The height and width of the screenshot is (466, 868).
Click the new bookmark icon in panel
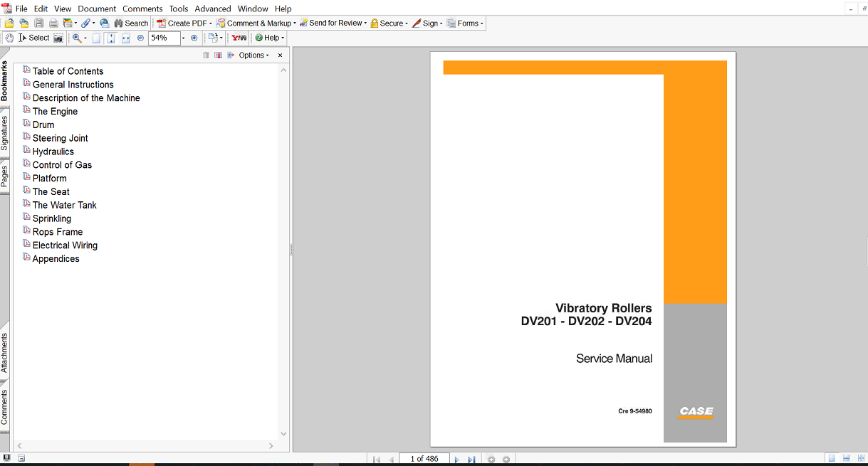pos(218,55)
